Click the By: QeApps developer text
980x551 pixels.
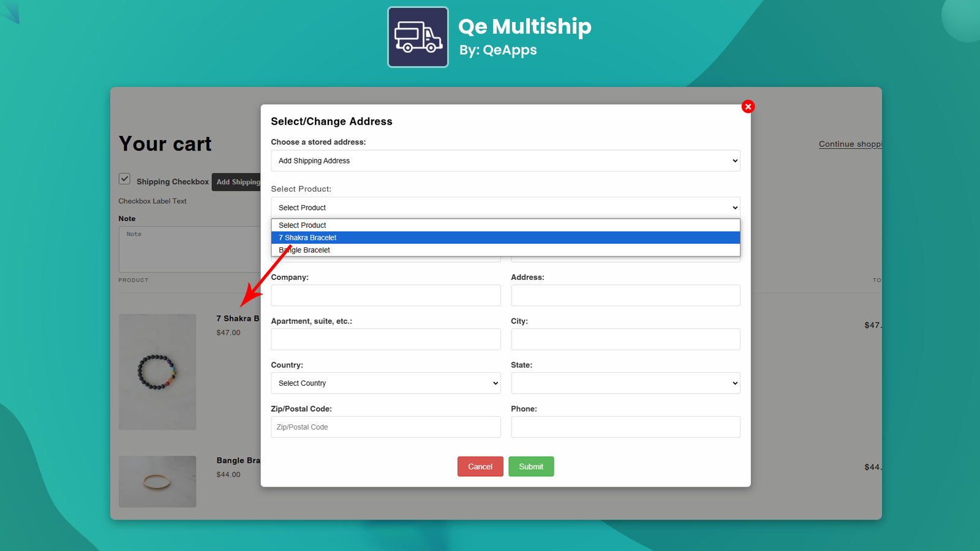click(x=498, y=50)
